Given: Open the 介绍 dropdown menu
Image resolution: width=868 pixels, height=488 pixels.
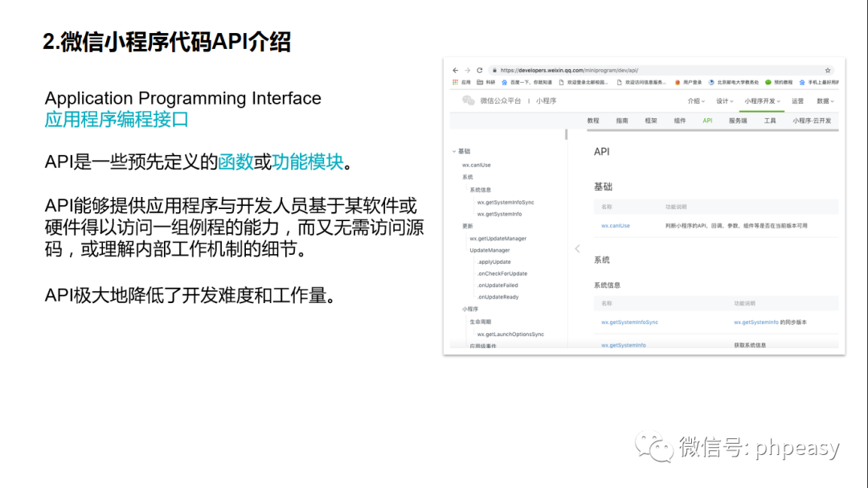Looking at the screenshot, I should [x=696, y=100].
